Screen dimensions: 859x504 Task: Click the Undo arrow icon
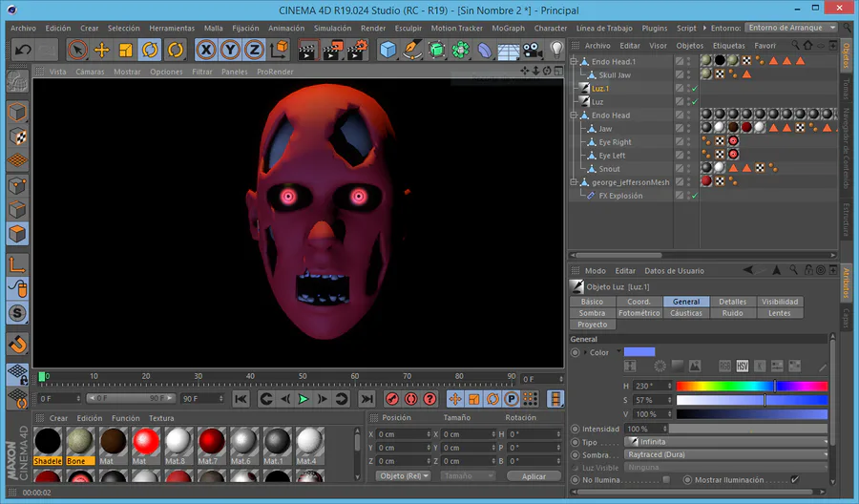pos(23,50)
